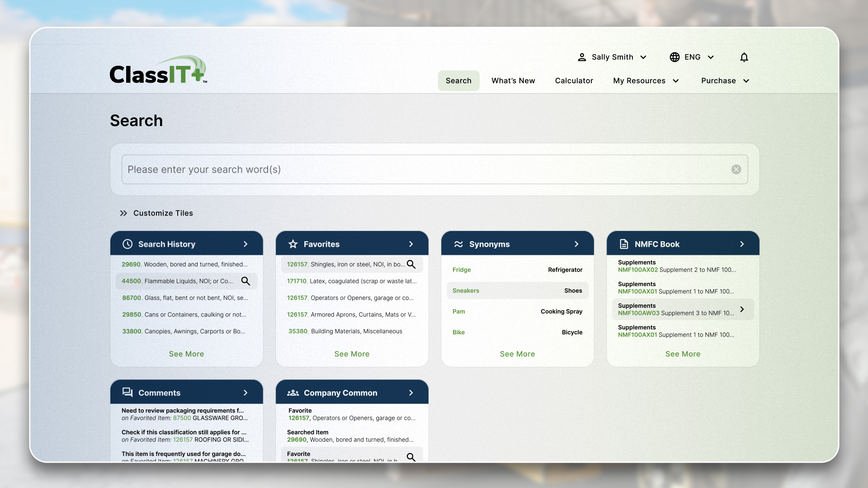Click the Favorites star icon
The height and width of the screenshot is (488, 868).
pos(293,244)
